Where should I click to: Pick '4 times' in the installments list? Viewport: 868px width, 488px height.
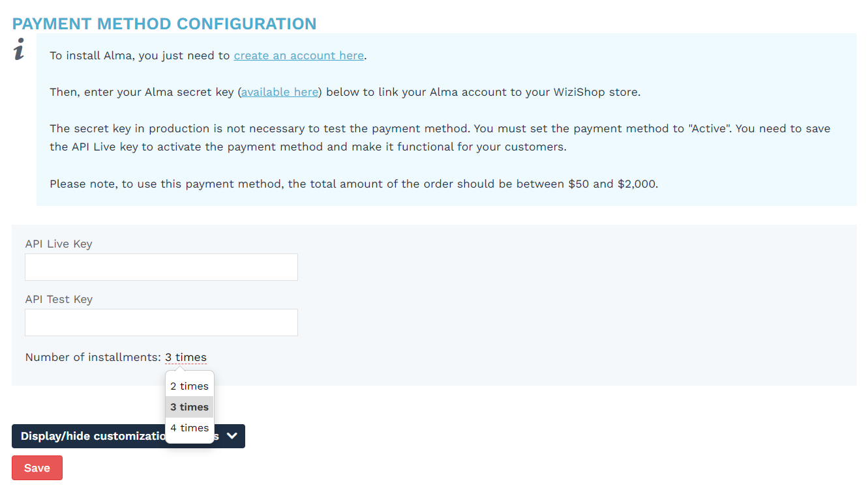click(x=190, y=428)
